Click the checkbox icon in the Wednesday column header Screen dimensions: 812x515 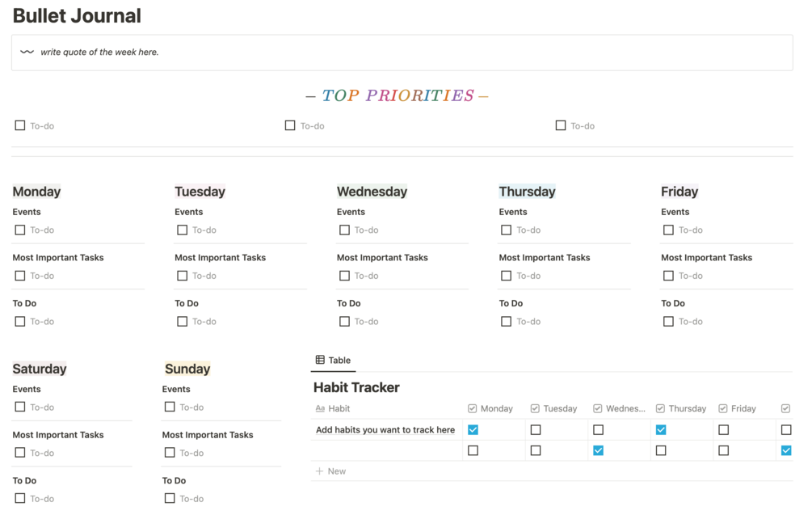pos(597,408)
